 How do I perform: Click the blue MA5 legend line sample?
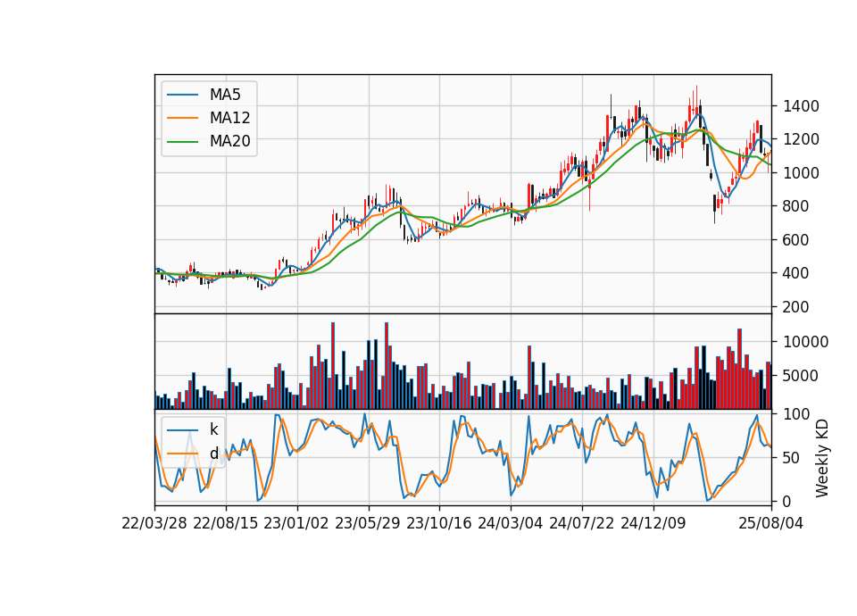pyautogui.click(x=182, y=95)
